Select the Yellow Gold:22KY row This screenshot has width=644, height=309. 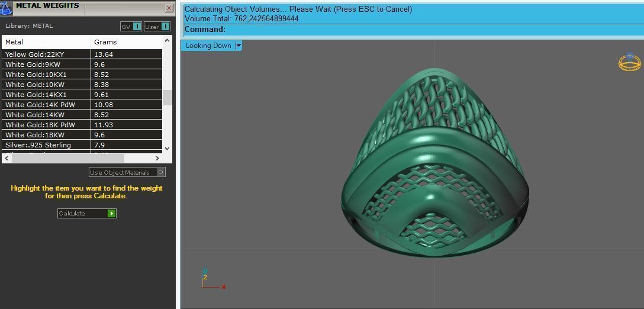82,54
